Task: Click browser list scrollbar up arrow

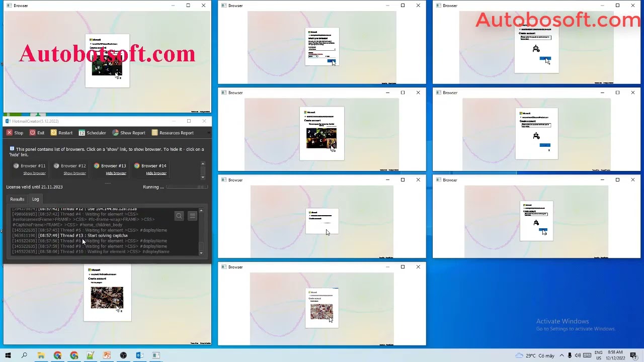Action: tap(203, 163)
